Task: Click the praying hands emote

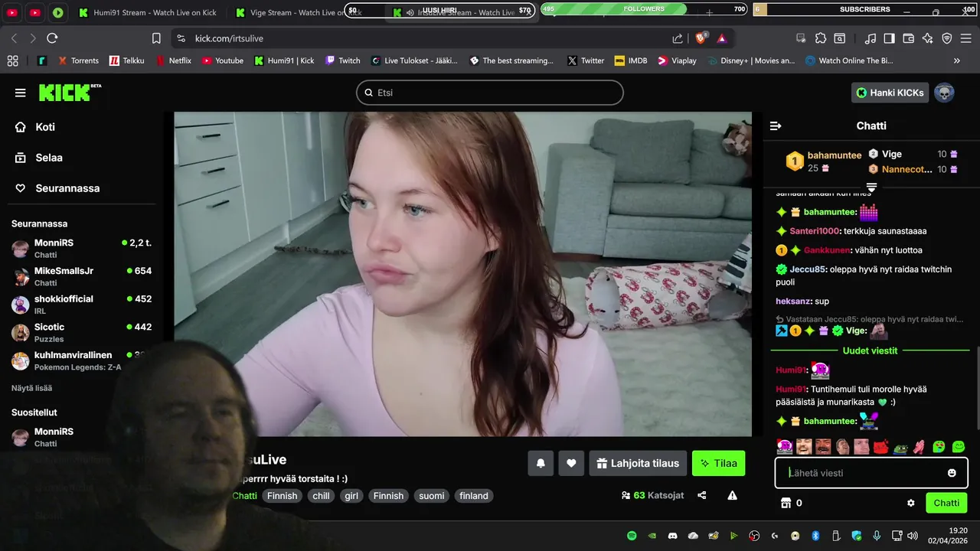Action: (x=920, y=447)
